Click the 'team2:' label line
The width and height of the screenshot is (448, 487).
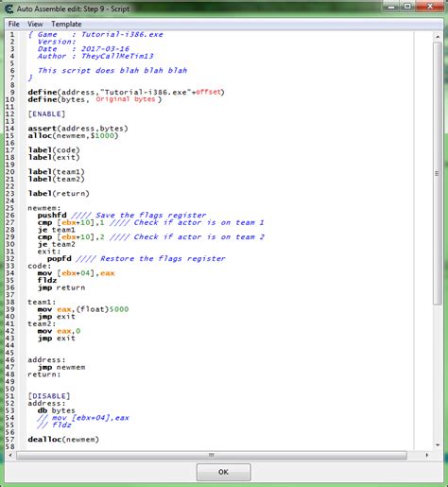click(42, 323)
